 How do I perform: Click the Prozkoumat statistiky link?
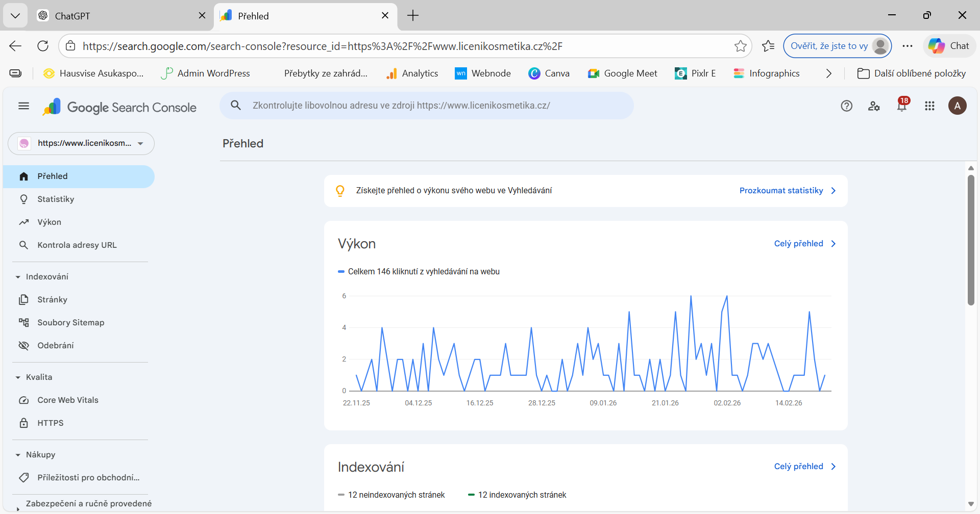pos(781,190)
